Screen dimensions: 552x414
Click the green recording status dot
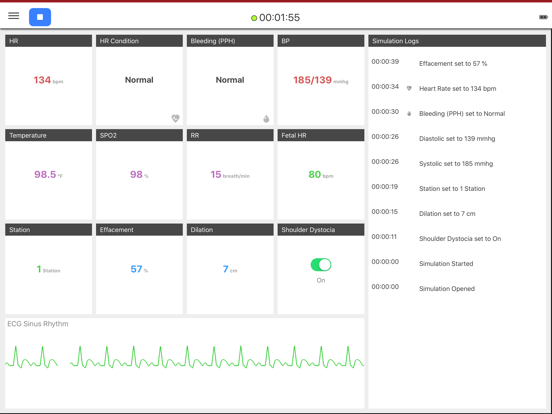point(254,18)
